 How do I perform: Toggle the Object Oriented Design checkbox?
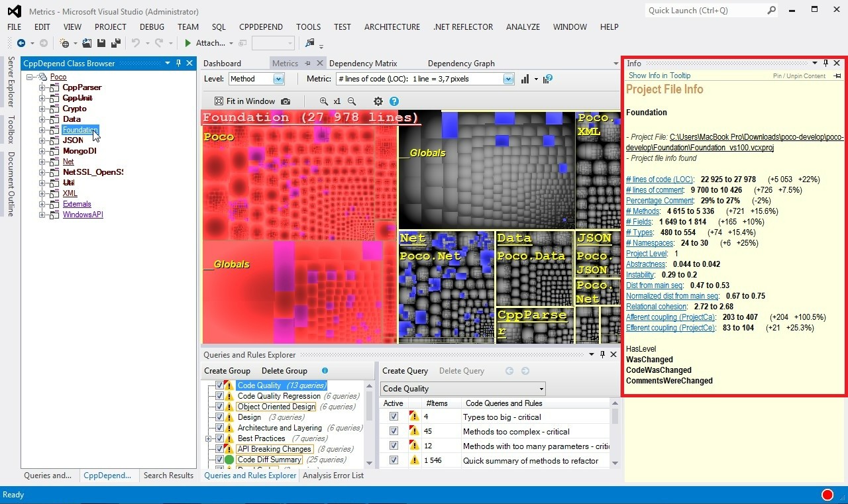219,407
